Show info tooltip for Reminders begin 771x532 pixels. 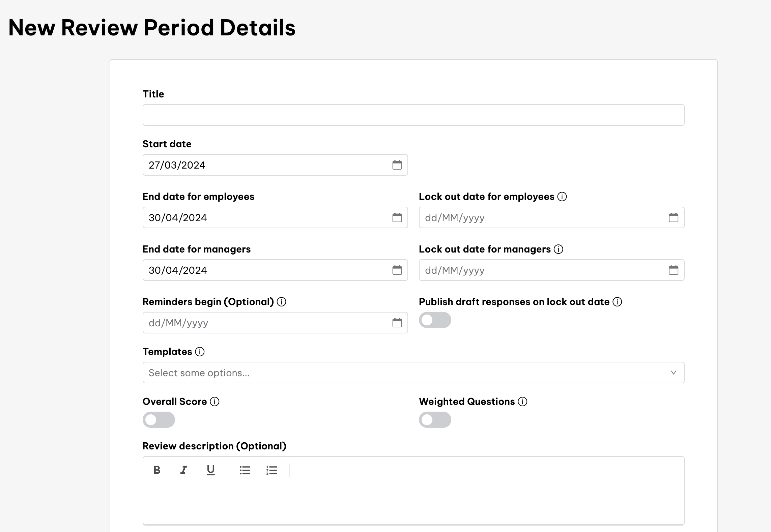pyautogui.click(x=281, y=302)
